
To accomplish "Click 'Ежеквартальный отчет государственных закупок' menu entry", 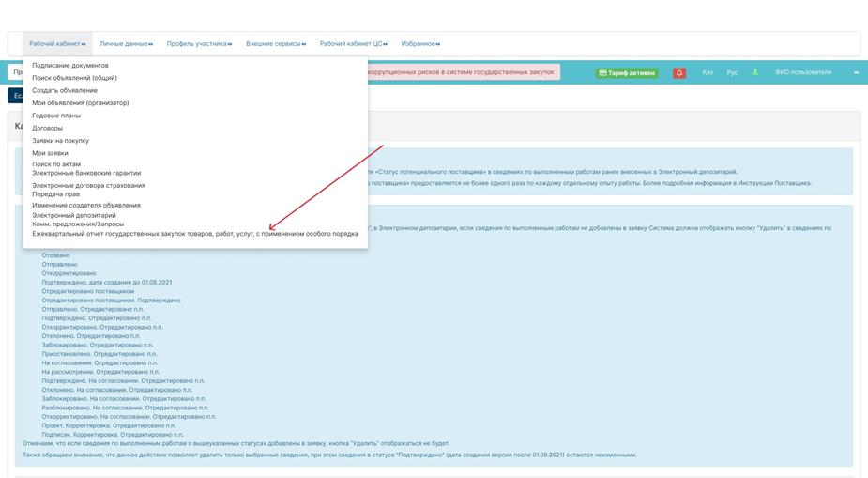I will coord(195,234).
